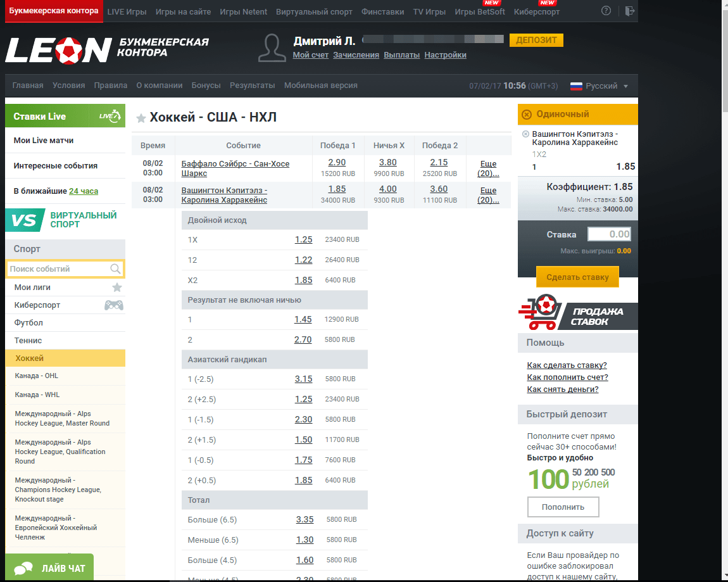Collapse extra markets for Вашингтон Кэпитэлз match
This screenshot has height=582, width=728.
pos(488,195)
